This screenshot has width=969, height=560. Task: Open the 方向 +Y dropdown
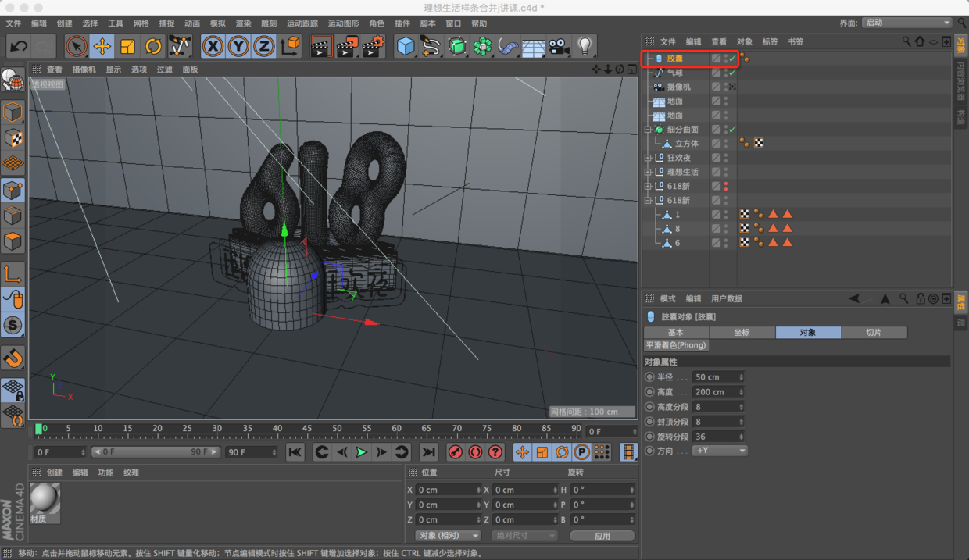[x=720, y=451]
